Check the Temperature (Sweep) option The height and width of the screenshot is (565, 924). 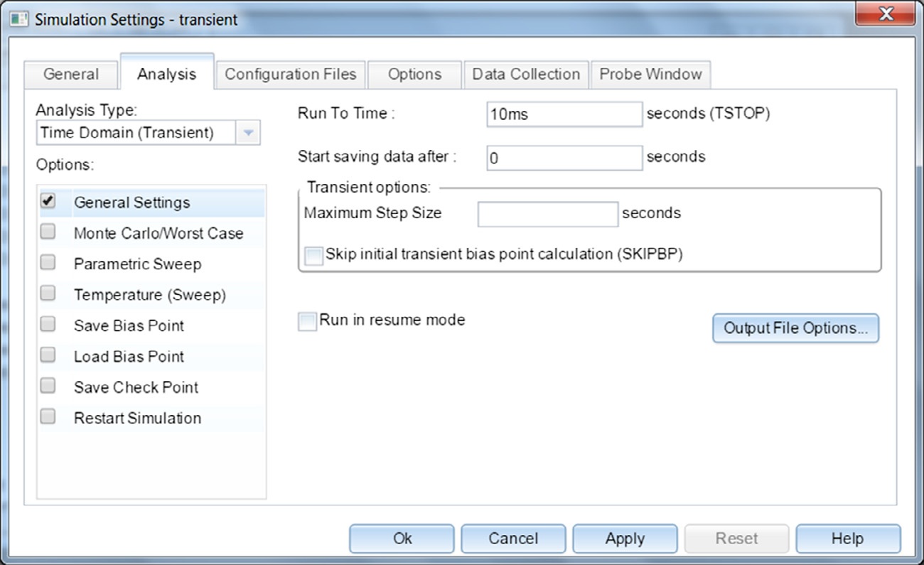tap(48, 294)
